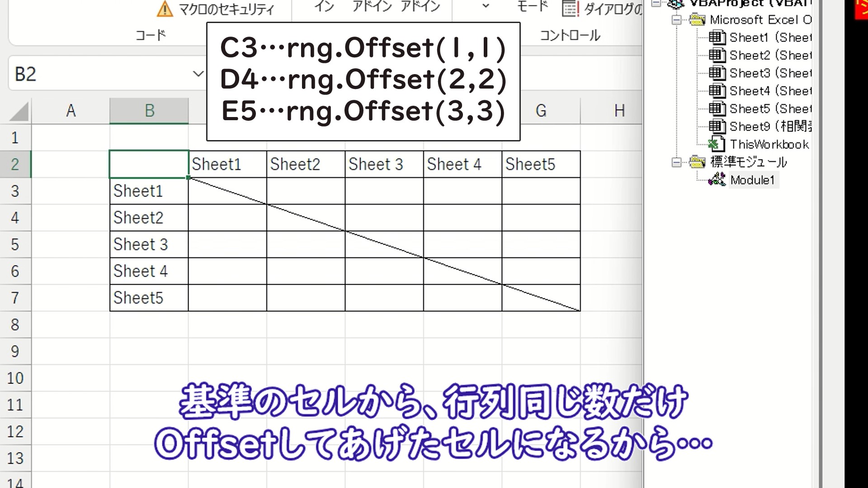Click the select-all corner triangle
Screen dimensions: 868x488
point(19,111)
